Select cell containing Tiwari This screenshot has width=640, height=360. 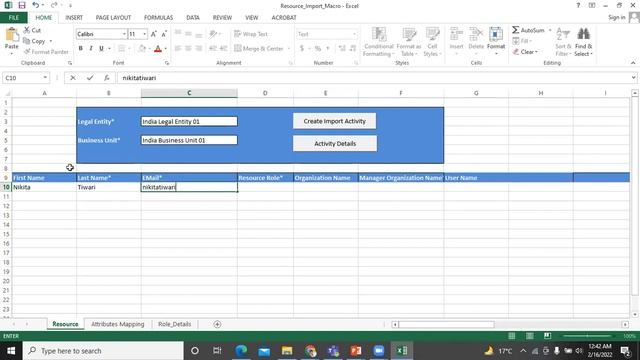[x=109, y=187]
